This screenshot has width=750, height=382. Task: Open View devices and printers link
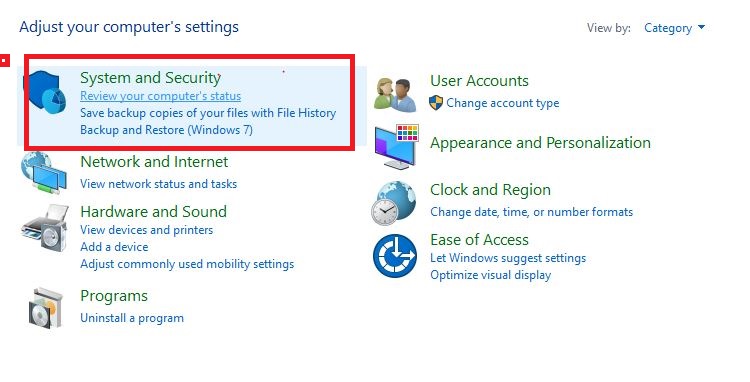(146, 229)
